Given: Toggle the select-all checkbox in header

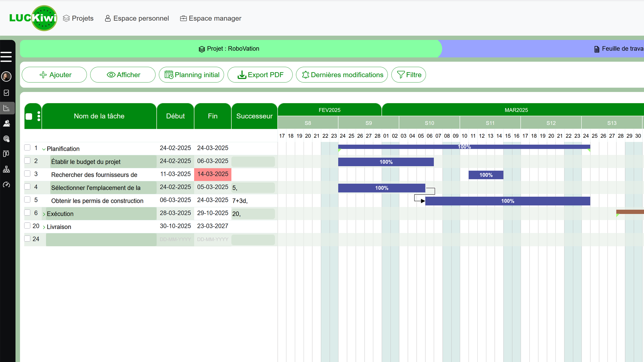Looking at the screenshot, I should tap(29, 116).
